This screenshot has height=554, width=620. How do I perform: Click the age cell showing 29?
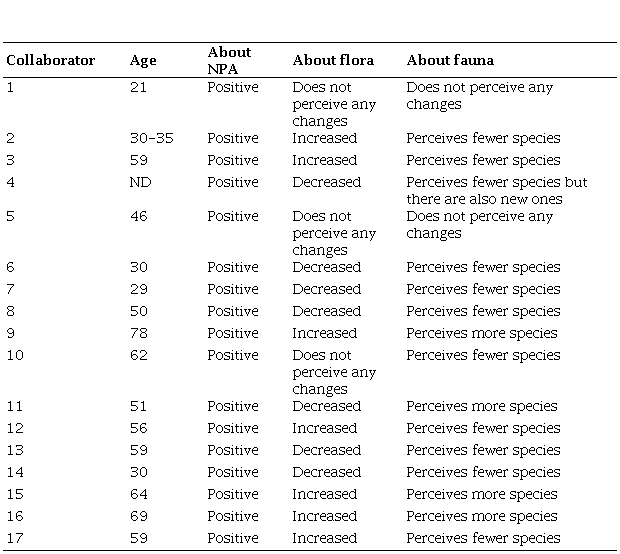point(139,289)
